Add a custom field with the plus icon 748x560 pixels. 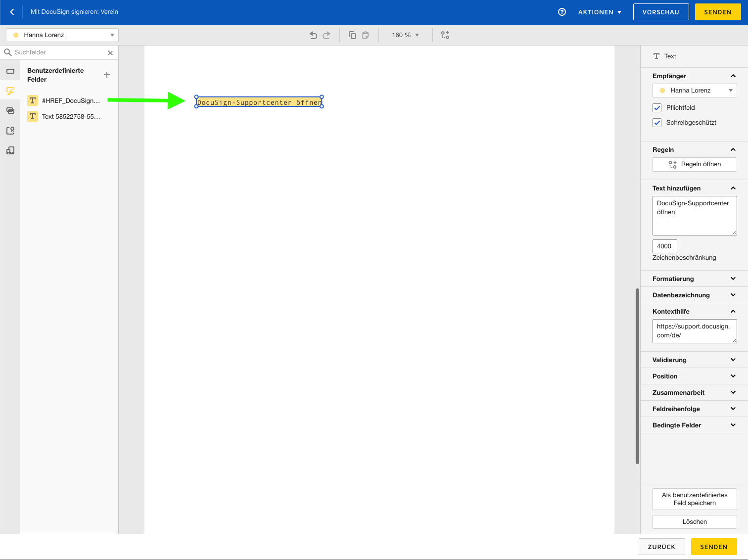pyautogui.click(x=107, y=75)
